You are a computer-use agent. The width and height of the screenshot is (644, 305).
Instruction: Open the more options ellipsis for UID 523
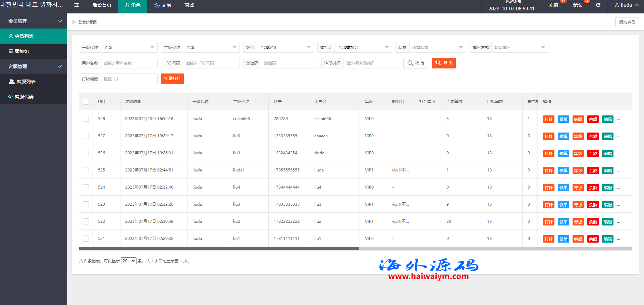pyautogui.click(x=619, y=205)
